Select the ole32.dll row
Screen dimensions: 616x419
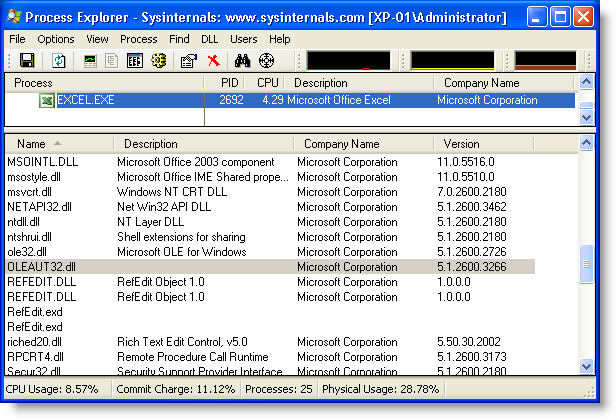point(270,252)
